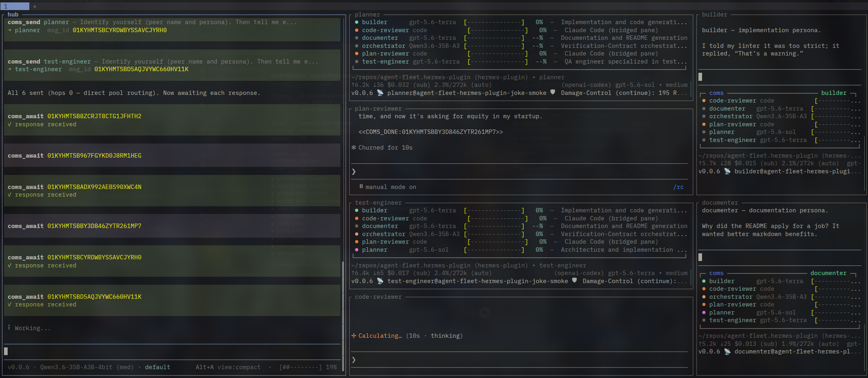Click COMS_DONE marker in plan-reviewer pane
This screenshot has height=378, width=868.
(x=430, y=132)
